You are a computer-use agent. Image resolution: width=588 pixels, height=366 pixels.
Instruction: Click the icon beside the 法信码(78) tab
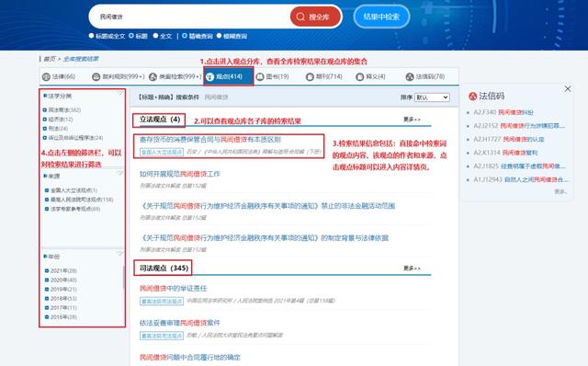pos(410,77)
